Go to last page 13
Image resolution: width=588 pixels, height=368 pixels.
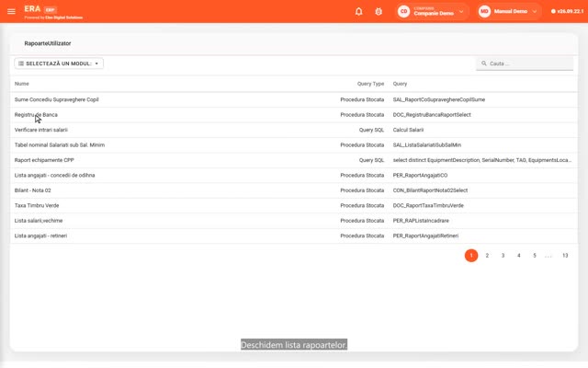click(x=565, y=256)
